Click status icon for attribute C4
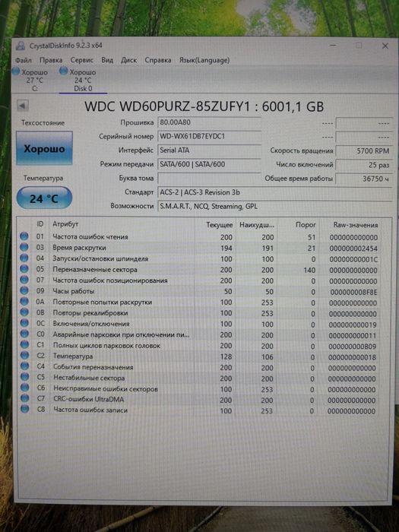This screenshot has height=532, width=399. point(24,366)
